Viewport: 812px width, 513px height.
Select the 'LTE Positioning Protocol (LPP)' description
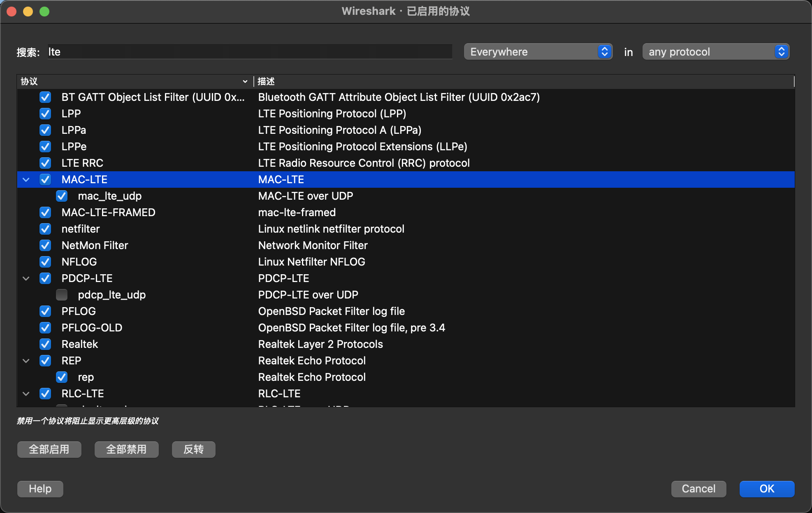332,114
